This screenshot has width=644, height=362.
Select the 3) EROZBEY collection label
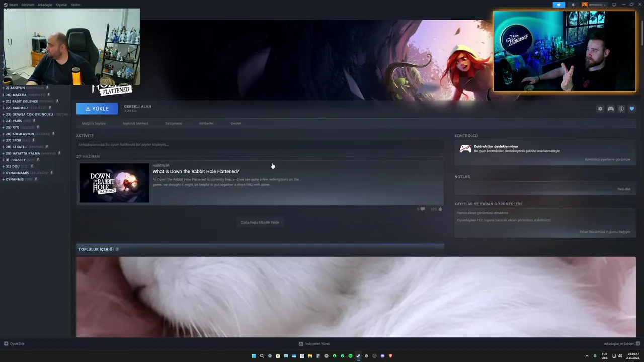click(16, 160)
